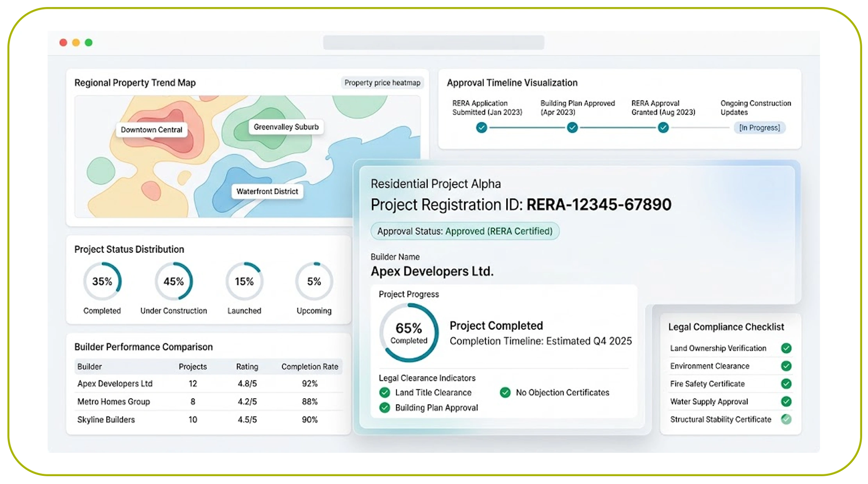Click the Builder column header
The image size is (868, 484).
tap(89, 367)
